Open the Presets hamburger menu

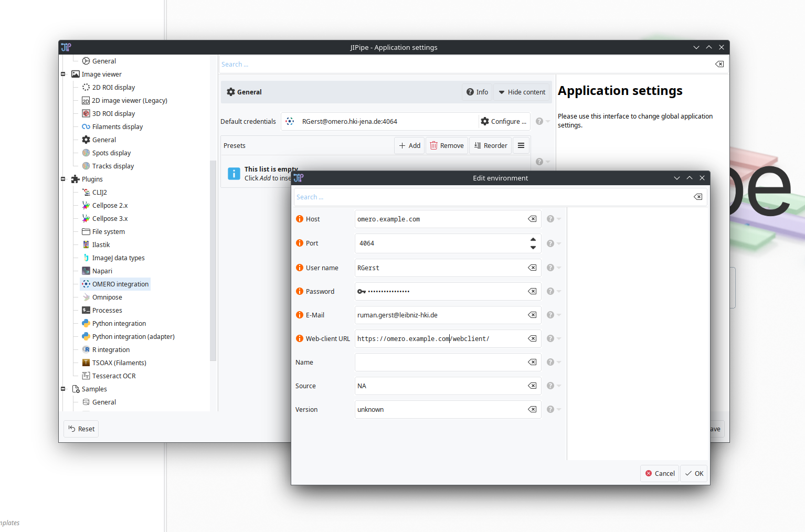521,146
